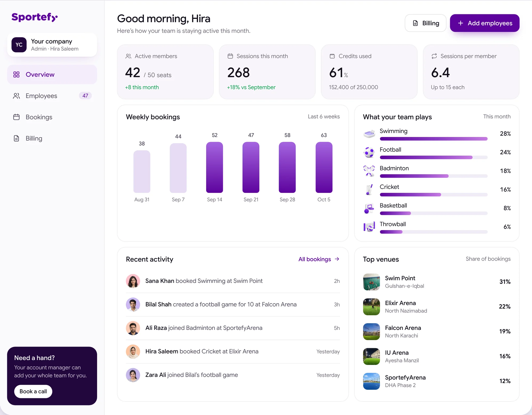
Task: Click the Cricket bat icon
Action: point(369,189)
